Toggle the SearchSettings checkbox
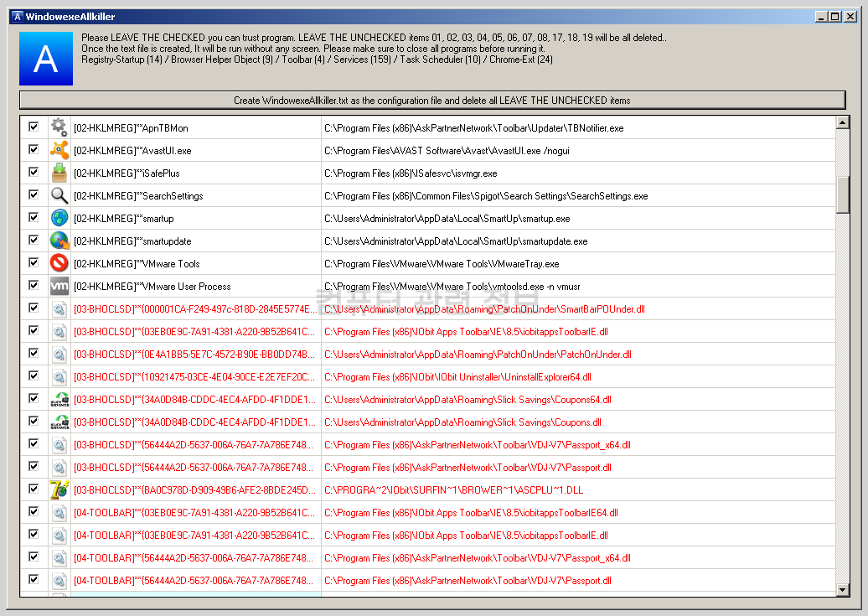Image resolution: width=868 pixels, height=616 pixels. (34, 195)
